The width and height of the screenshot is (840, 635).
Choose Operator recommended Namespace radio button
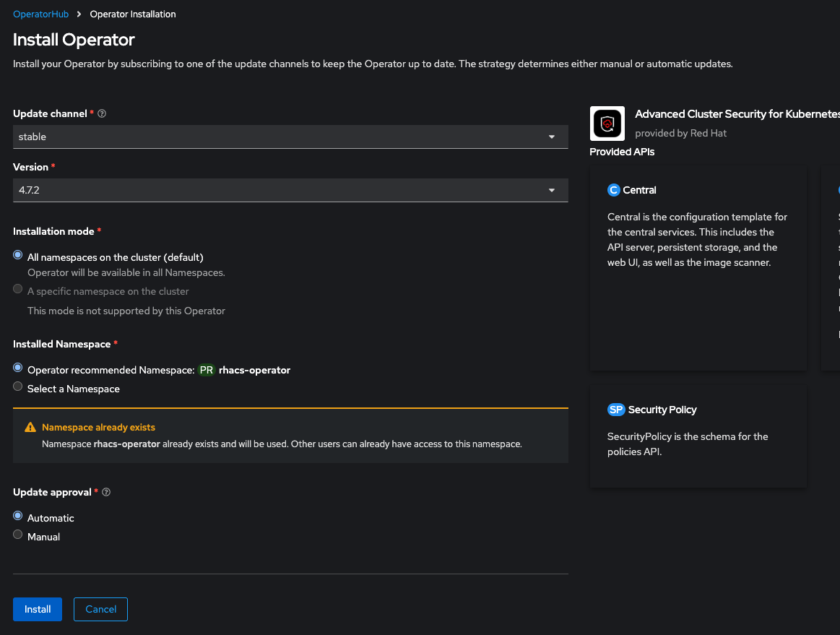click(x=17, y=368)
